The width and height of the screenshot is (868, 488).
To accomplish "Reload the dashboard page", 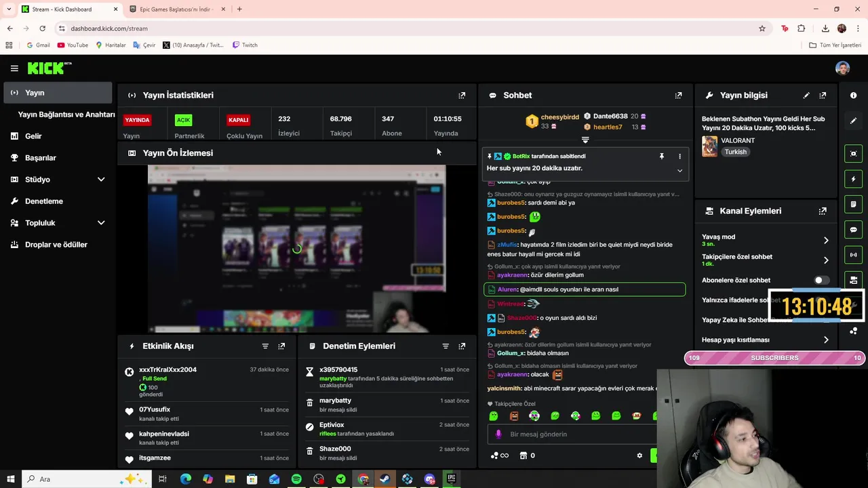I will [42, 28].
